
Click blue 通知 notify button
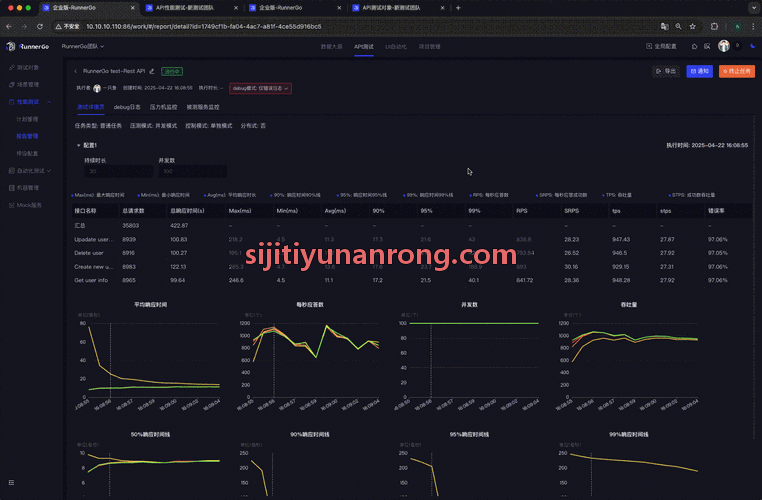point(699,71)
